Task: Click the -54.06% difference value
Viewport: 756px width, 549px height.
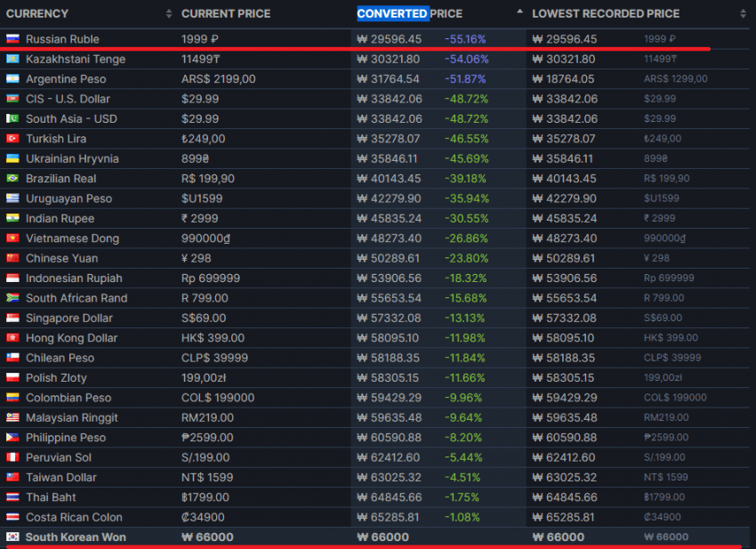Action: tap(466, 59)
